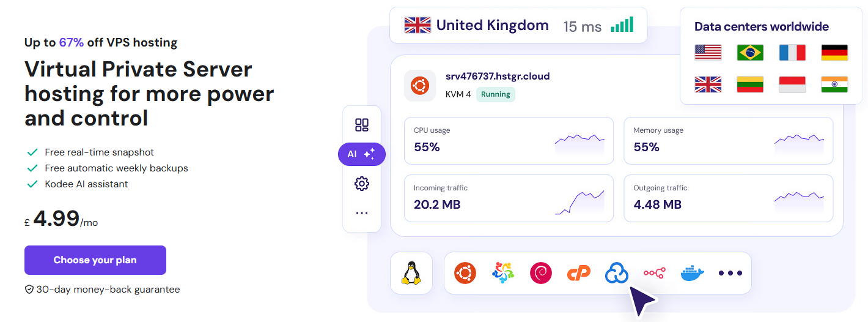Select the Germany flag data center

[x=834, y=53]
